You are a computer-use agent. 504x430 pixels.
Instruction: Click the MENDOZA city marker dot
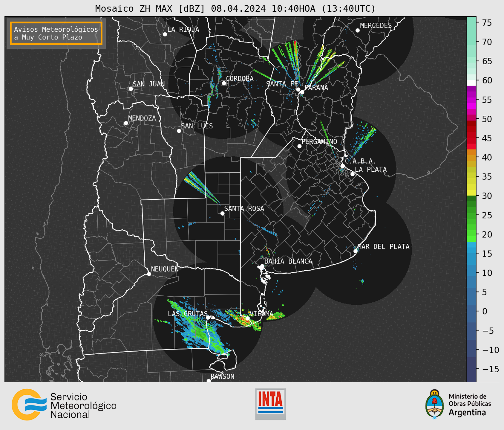tap(126, 123)
